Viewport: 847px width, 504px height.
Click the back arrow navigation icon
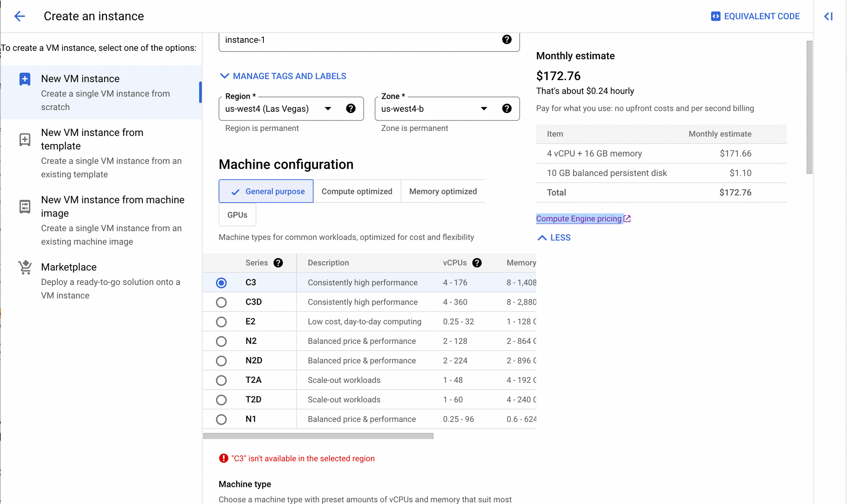point(20,16)
